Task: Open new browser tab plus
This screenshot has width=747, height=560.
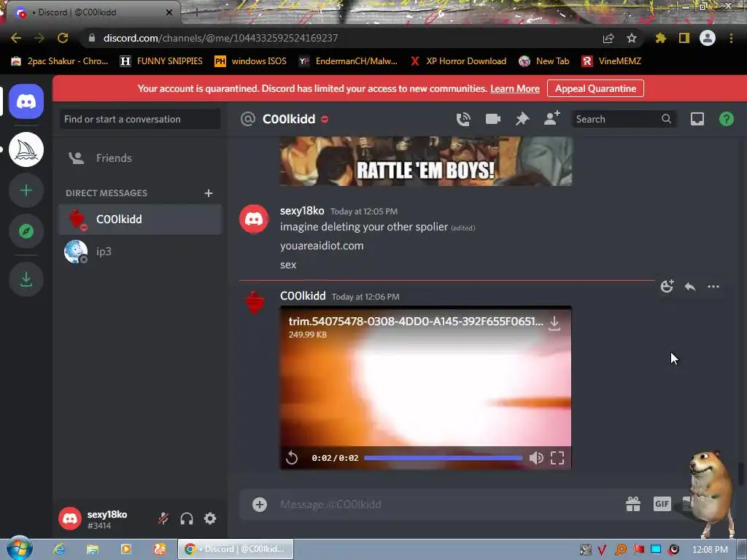Action: 196,12
